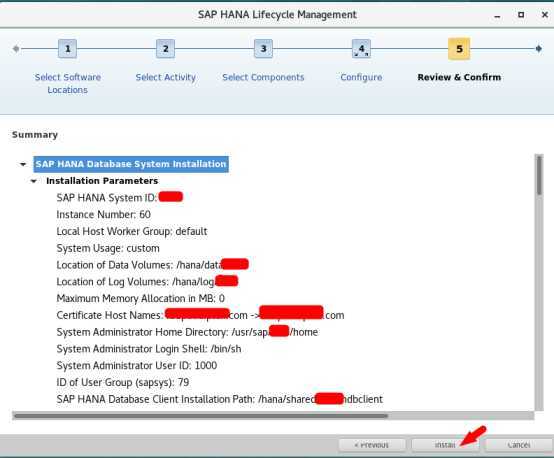554x458 pixels.
Task: Select System Administrator Home Directory row
Action: pyautogui.click(x=187, y=332)
